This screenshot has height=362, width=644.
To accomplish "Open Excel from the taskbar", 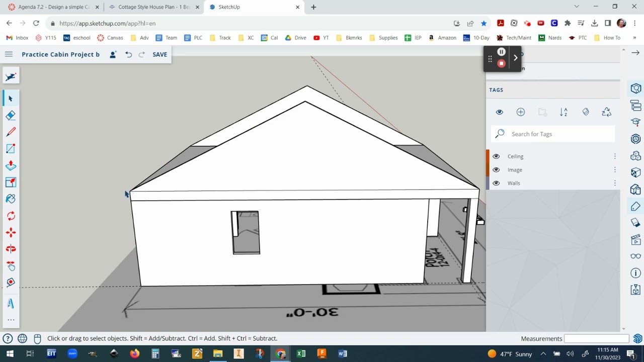I will (301, 353).
